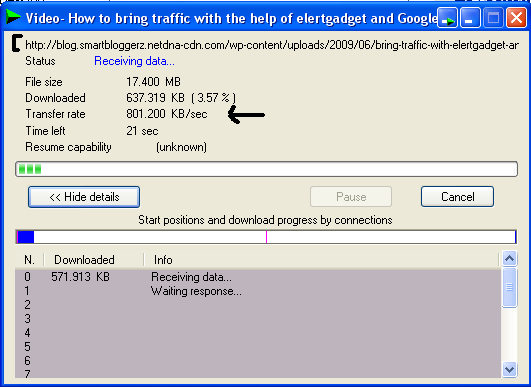
Task: Click the Pause button
Action: click(351, 197)
